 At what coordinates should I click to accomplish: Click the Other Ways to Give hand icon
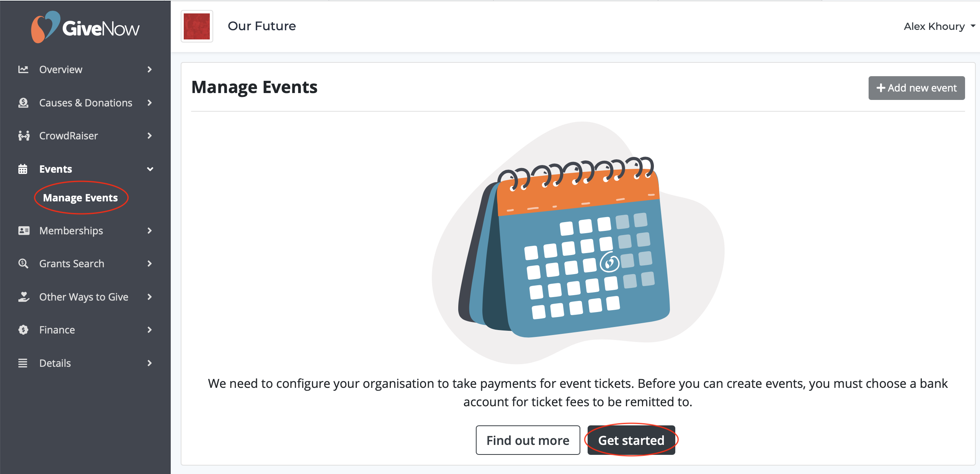pos(24,297)
